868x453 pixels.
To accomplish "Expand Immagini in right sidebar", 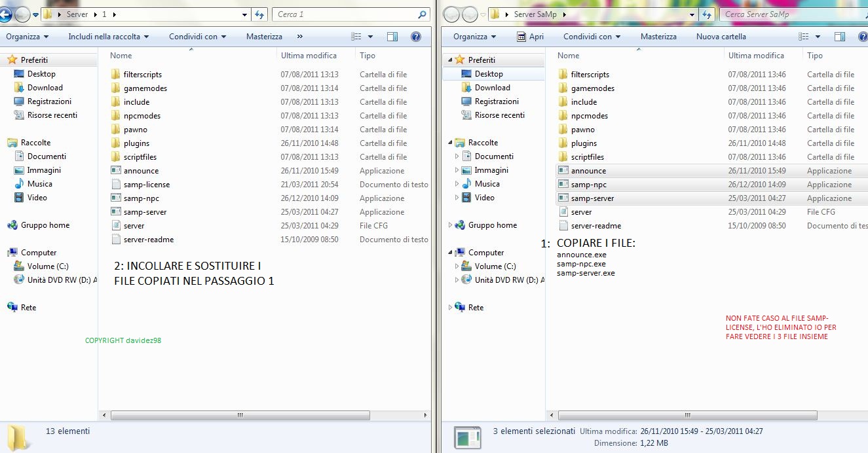I will 457,170.
